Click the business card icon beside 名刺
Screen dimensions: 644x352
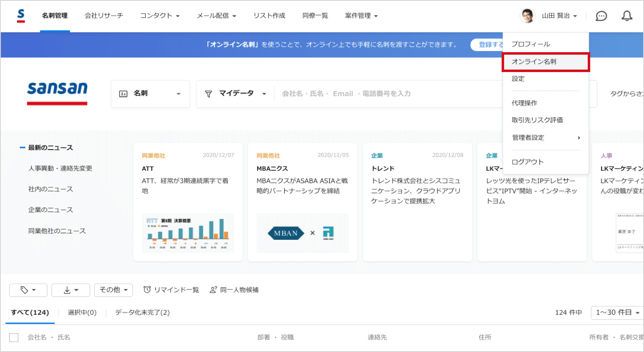click(123, 94)
